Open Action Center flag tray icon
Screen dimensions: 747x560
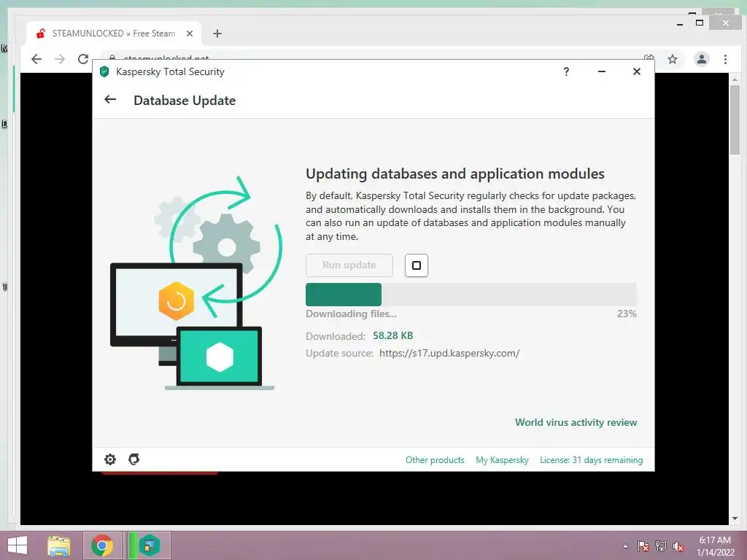(643, 546)
